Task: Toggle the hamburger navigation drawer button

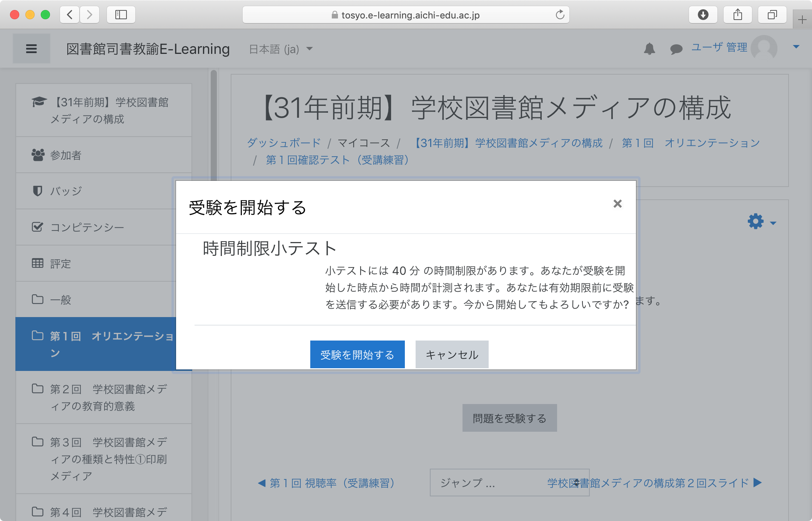Action: [32, 48]
